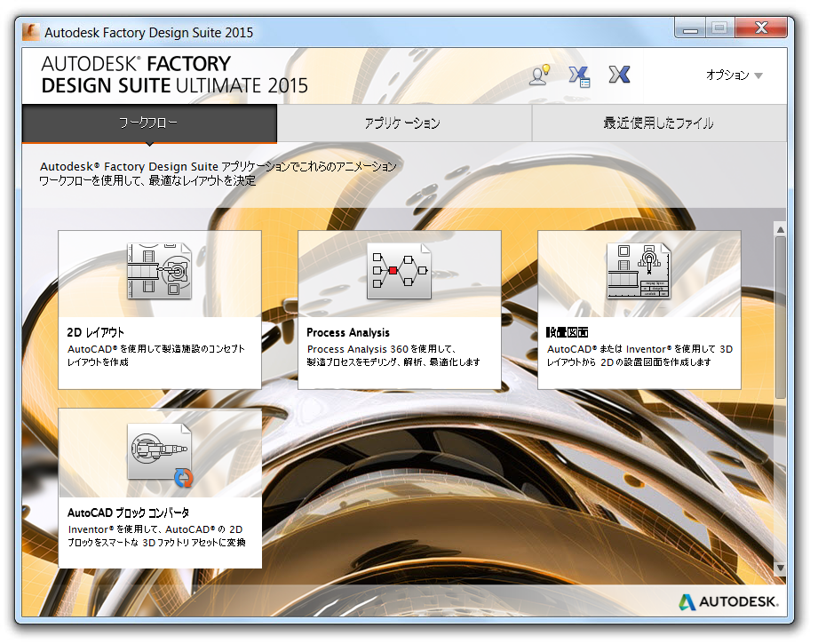Open the 最近使用したファイル tab
Viewport: 818px width, 644px height.
pyautogui.click(x=659, y=123)
